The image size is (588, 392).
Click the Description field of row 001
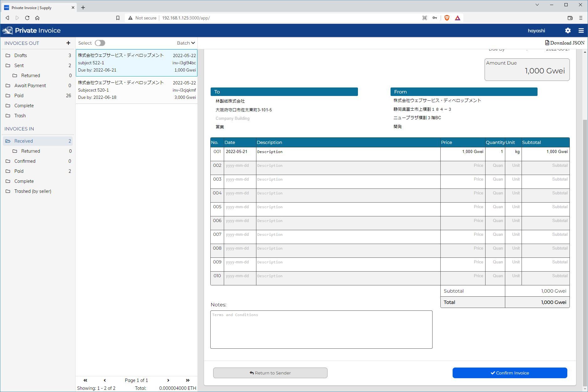click(x=348, y=154)
